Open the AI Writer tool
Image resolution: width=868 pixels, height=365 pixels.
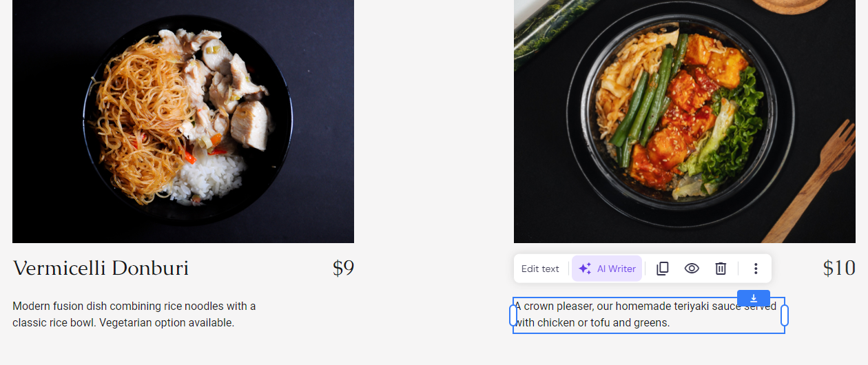[607, 269]
